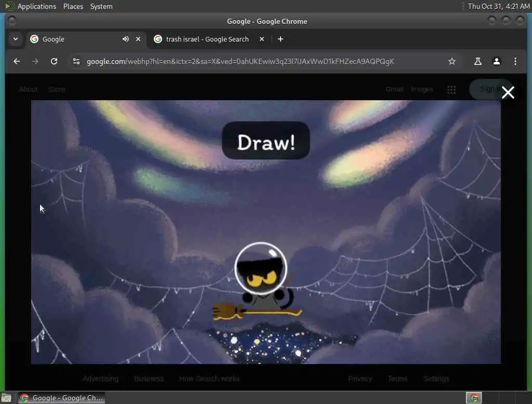Click the clock in top panel
532x404 pixels.
pyautogui.click(x=498, y=6)
